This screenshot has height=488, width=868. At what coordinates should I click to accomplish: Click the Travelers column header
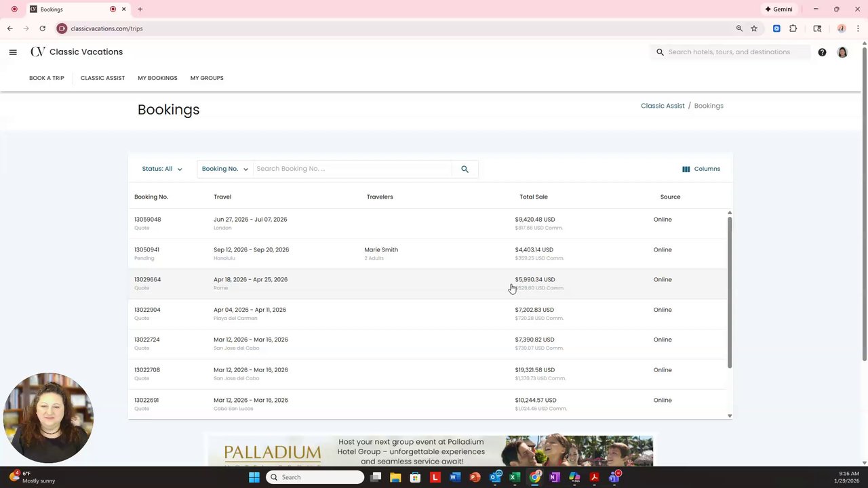380,197
